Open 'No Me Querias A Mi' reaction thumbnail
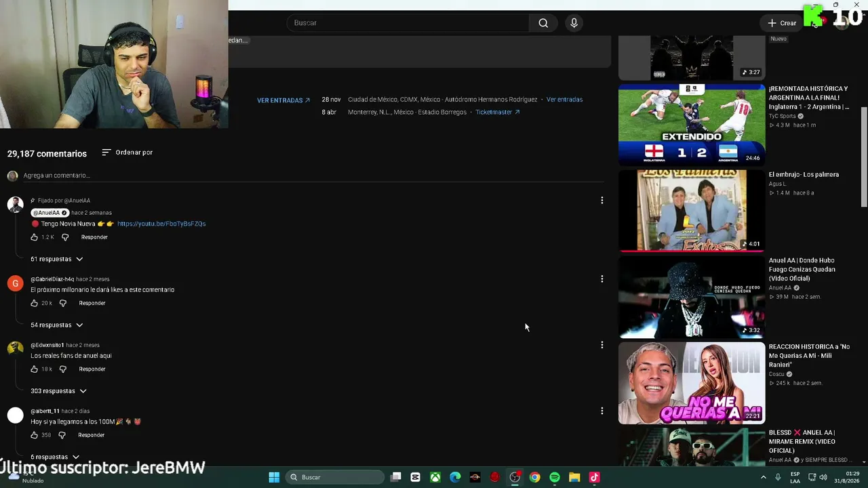 click(692, 382)
